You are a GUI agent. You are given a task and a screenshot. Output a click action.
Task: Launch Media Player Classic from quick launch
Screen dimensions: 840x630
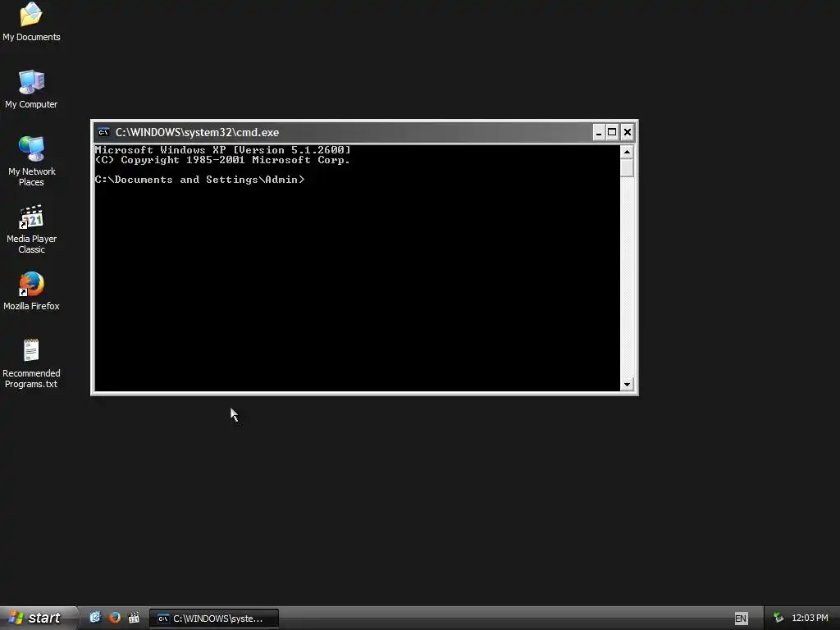[x=134, y=618]
